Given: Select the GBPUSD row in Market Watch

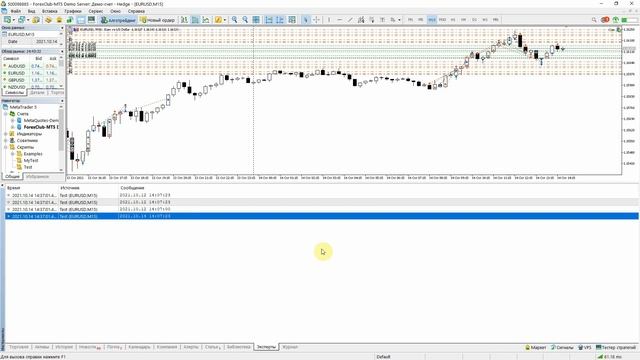Looking at the screenshot, I should click(x=31, y=80).
